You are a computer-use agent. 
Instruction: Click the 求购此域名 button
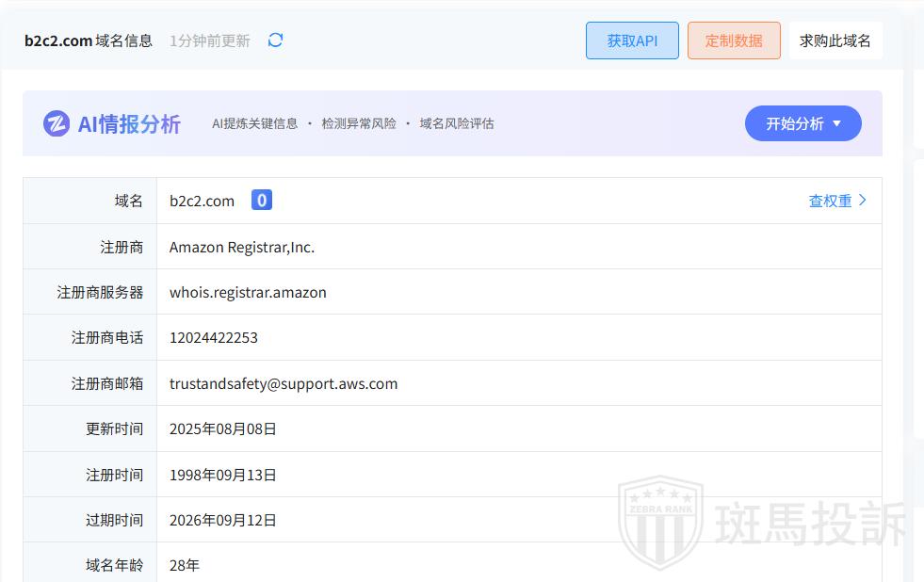835,40
